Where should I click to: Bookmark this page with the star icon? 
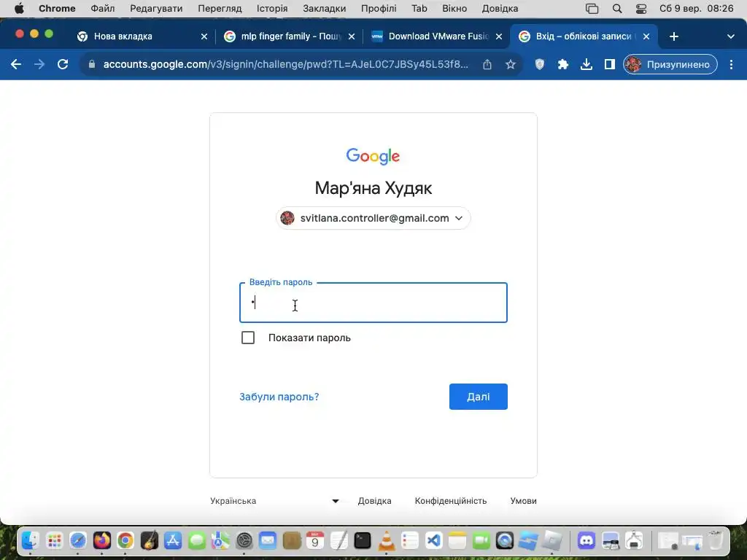(x=510, y=64)
